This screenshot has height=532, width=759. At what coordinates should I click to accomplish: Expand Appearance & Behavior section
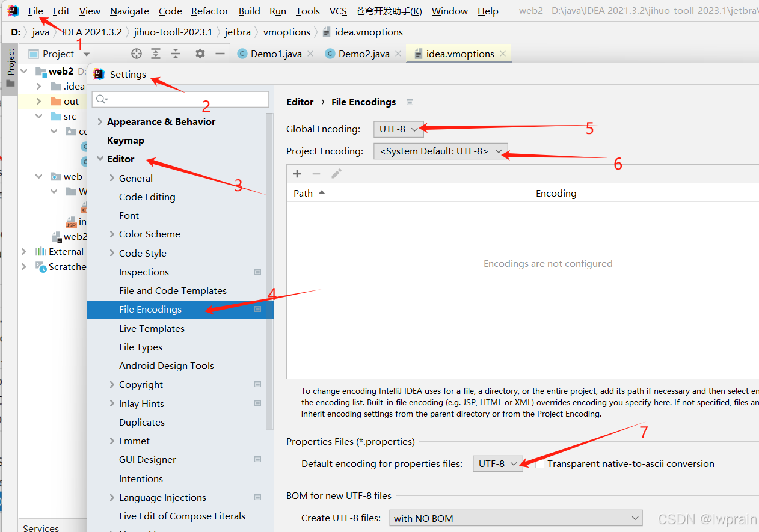pyautogui.click(x=100, y=121)
